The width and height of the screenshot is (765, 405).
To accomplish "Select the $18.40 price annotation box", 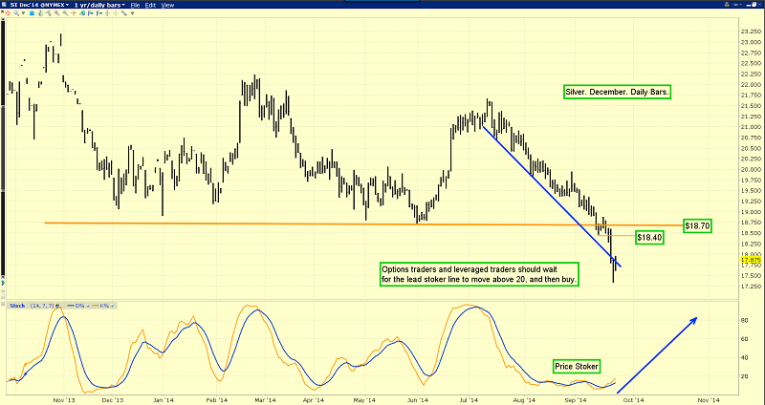I will point(651,236).
